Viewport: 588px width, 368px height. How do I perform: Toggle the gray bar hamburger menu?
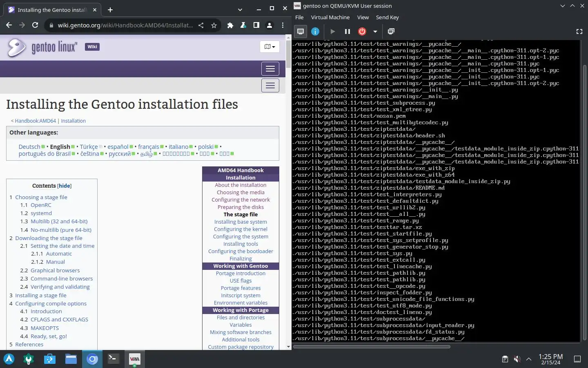coord(270,85)
